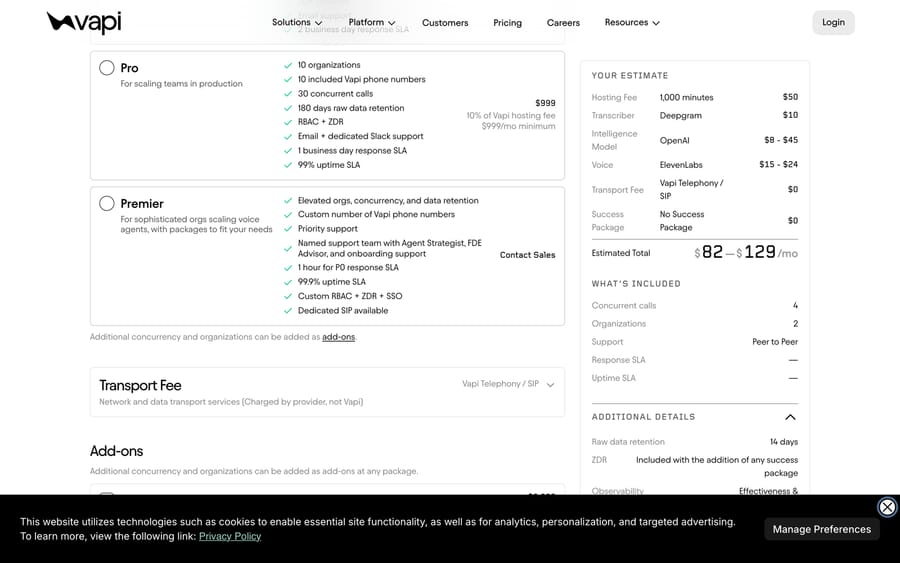
Task: Click the checkmark beside Dedicated SIP available
Action: pyautogui.click(x=288, y=311)
